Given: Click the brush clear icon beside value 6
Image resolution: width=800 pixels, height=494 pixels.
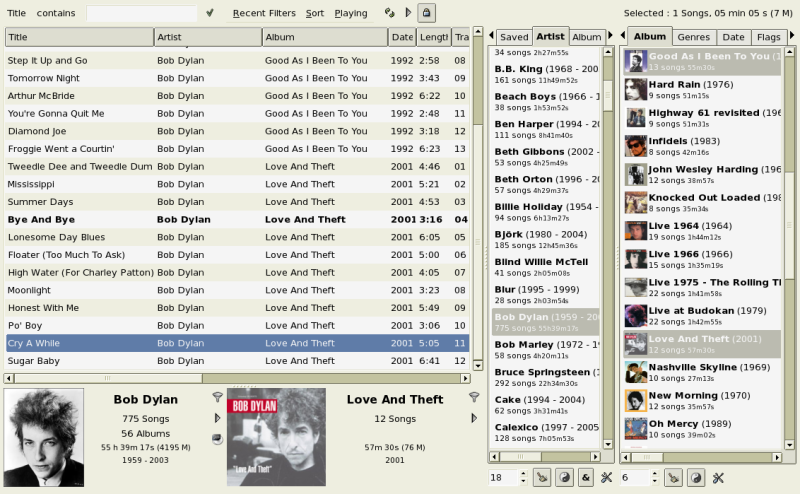Looking at the screenshot, I should [673, 478].
